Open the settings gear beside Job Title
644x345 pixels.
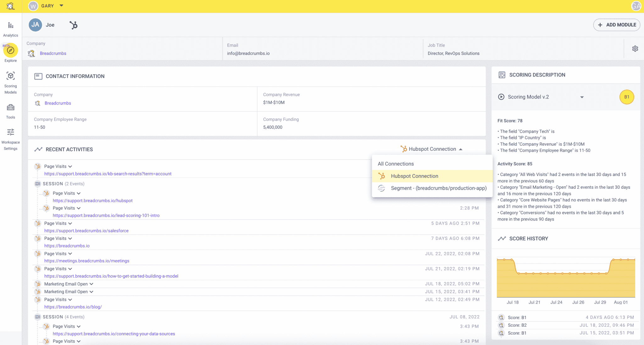[635, 49]
